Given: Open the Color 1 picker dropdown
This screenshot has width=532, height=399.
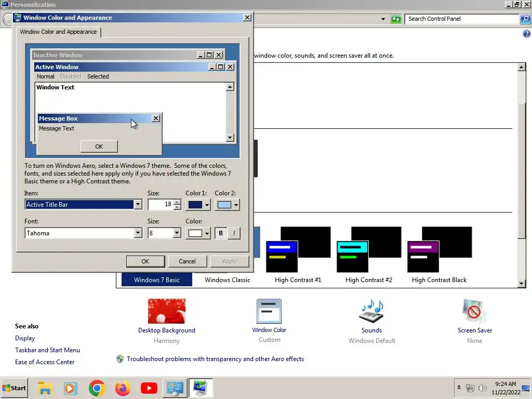Looking at the screenshot, I should point(198,205).
